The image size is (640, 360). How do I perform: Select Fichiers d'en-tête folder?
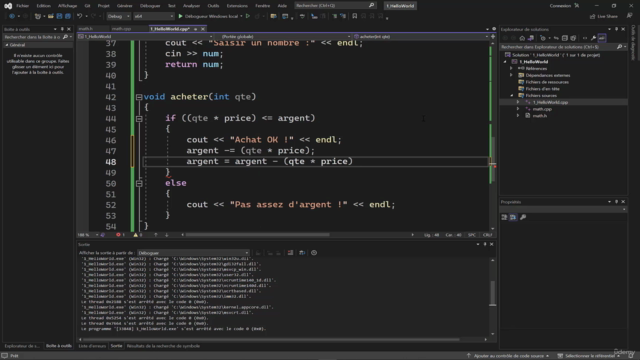tap(542, 89)
